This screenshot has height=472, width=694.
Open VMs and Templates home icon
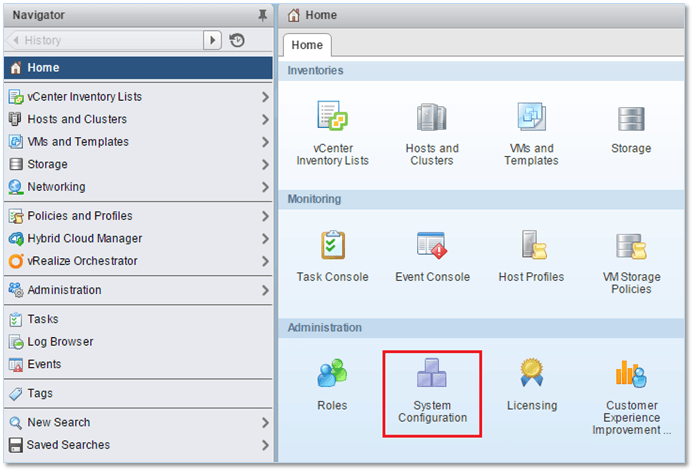[532, 116]
